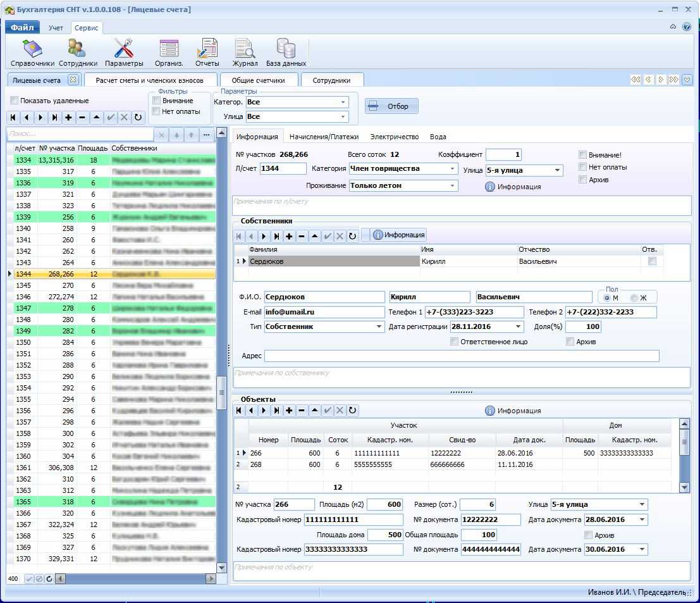Add a new account with plus in accounts navigator

tap(68, 118)
